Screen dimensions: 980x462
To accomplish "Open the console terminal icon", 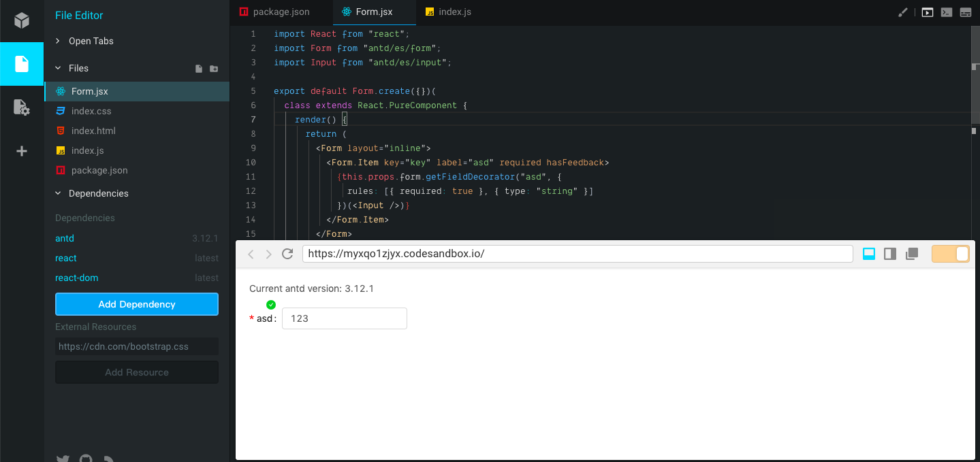I will point(946,12).
